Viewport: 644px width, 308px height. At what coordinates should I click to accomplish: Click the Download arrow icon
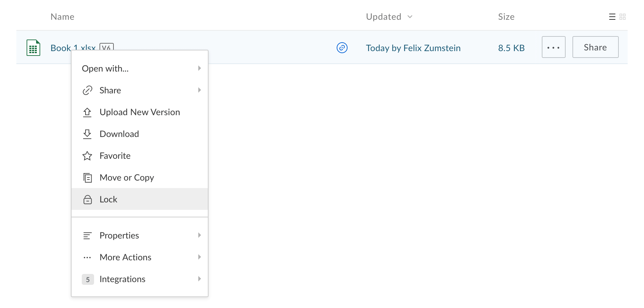[87, 134]
